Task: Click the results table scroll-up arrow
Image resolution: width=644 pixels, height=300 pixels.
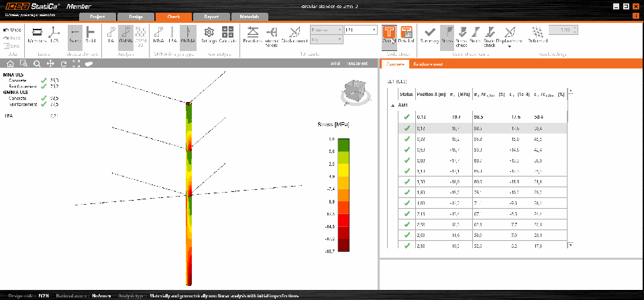Action: (570, 91)
